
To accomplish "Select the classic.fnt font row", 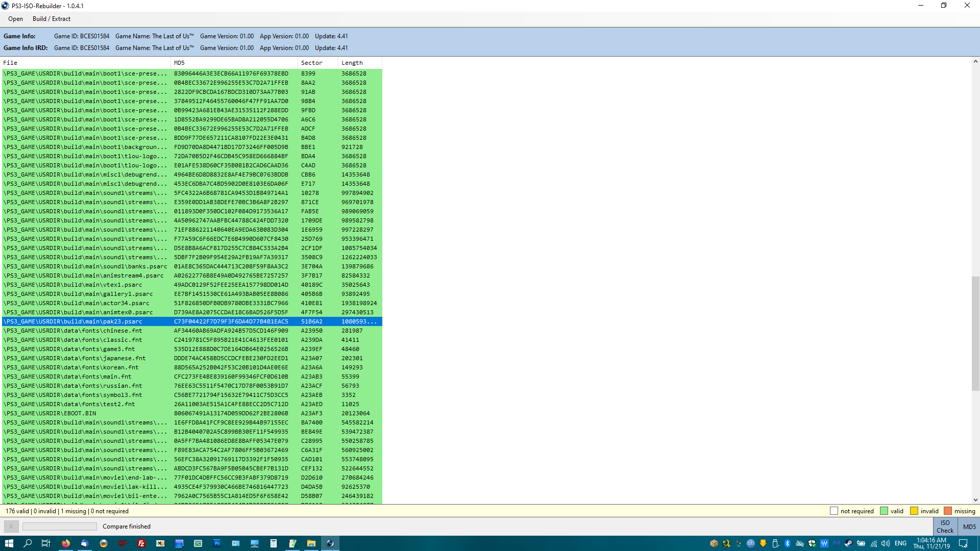I will coord(192,340).
